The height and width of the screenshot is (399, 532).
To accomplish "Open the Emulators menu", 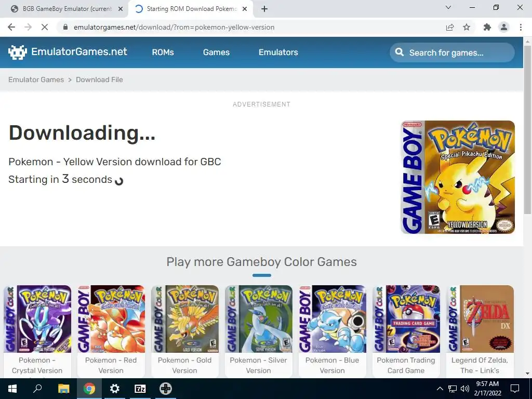I will [278, 52].
